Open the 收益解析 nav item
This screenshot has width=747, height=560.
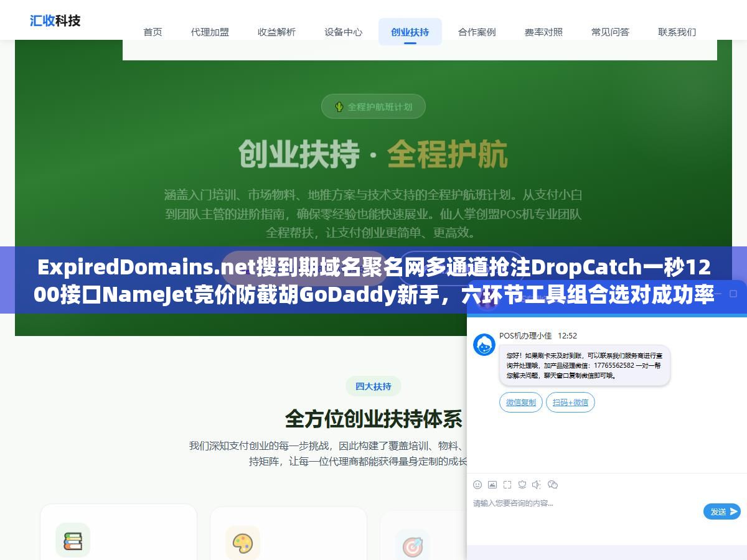point(276,32)
